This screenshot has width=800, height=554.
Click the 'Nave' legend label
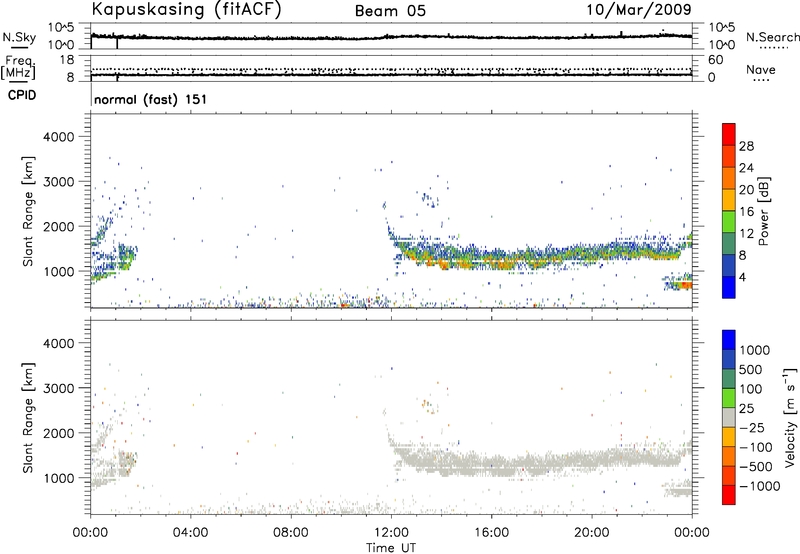click(x=761, y=69)
